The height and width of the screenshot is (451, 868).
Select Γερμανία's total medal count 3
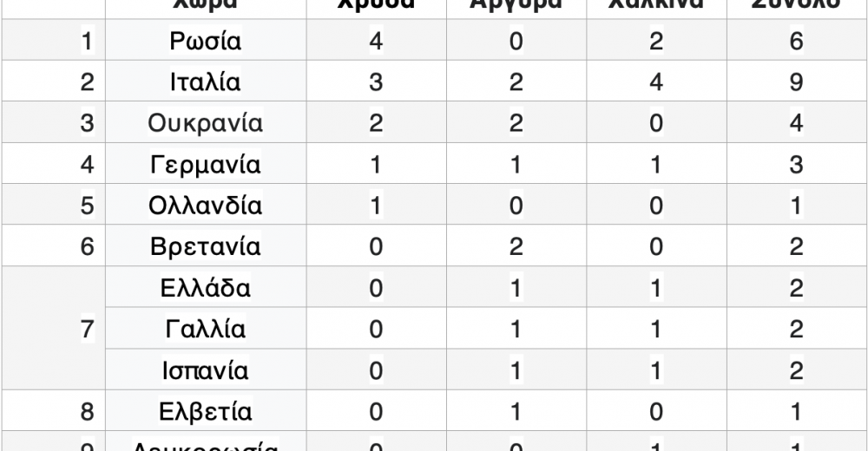[x=797, y=165]
